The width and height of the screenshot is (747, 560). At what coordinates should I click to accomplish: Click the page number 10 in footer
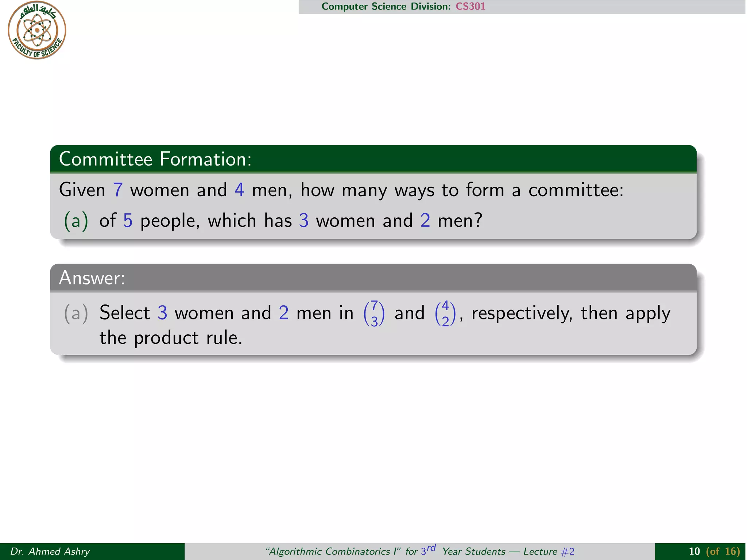tap(694, 551)
